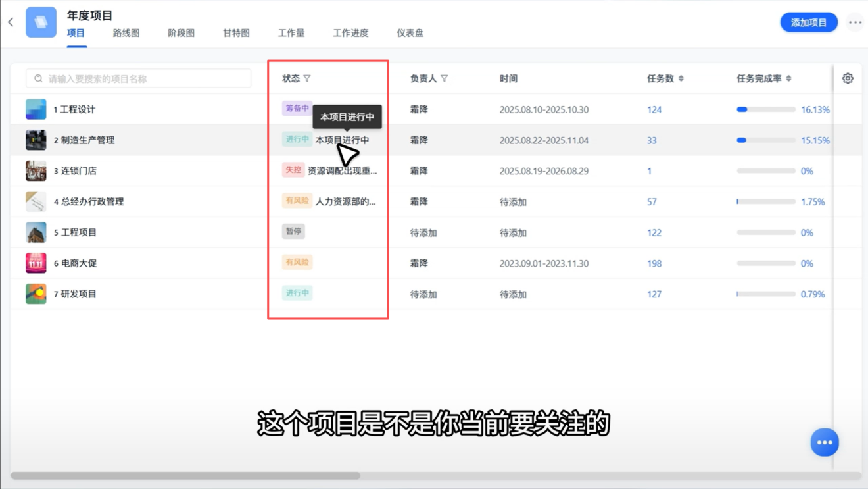Image resolution: width=868 pixels, height=489 pixels.
Task: Switch to the 阶段图 tab
Action: [x=181, y=33]
